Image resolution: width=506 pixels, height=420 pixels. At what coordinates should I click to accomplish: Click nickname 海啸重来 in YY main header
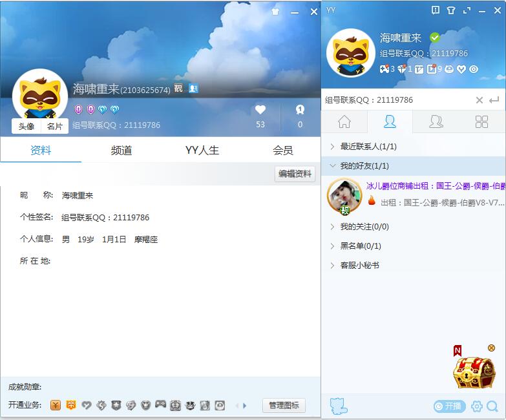(401, 38)
